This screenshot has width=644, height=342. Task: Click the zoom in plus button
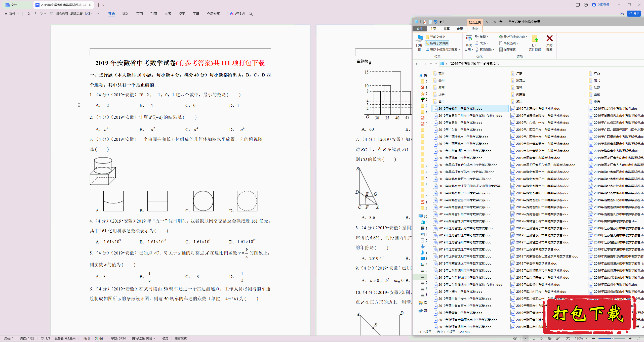pyautogui.click(x=630, y=338)
